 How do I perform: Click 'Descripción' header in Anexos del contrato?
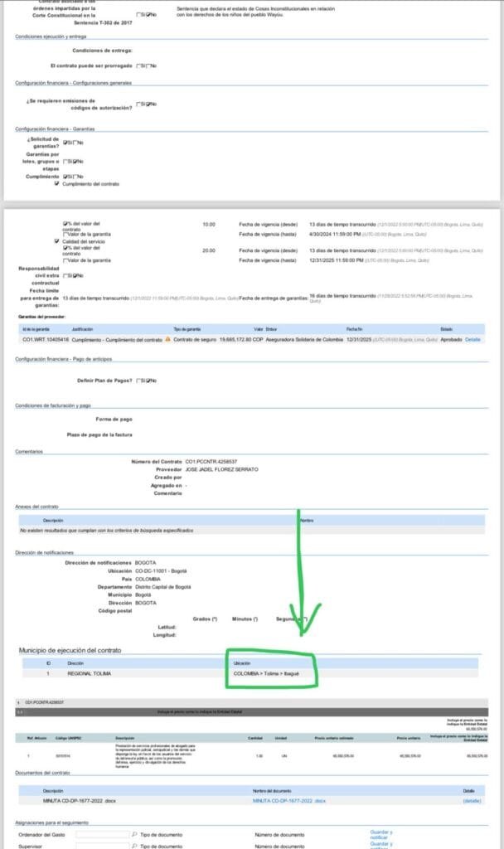point(53,521)
